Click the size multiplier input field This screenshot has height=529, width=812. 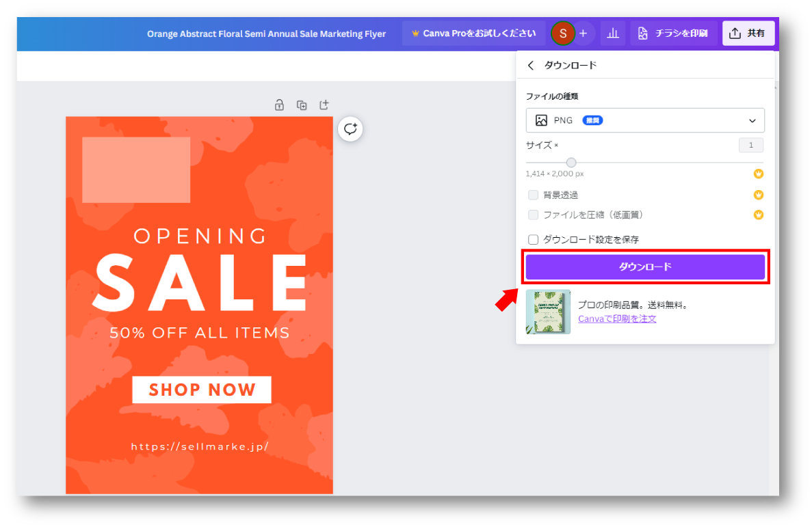750,145
